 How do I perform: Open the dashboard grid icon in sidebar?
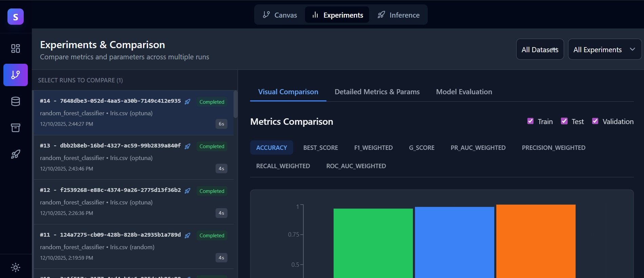16,48
